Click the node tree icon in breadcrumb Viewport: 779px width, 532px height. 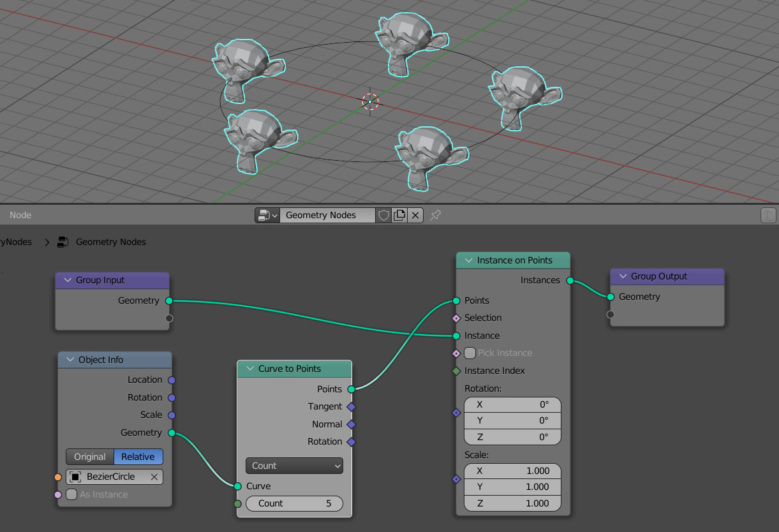point(63,242)
